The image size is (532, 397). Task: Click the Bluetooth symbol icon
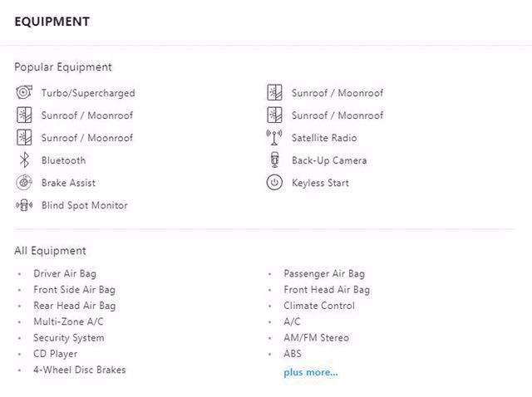click(x=24, y=160)
